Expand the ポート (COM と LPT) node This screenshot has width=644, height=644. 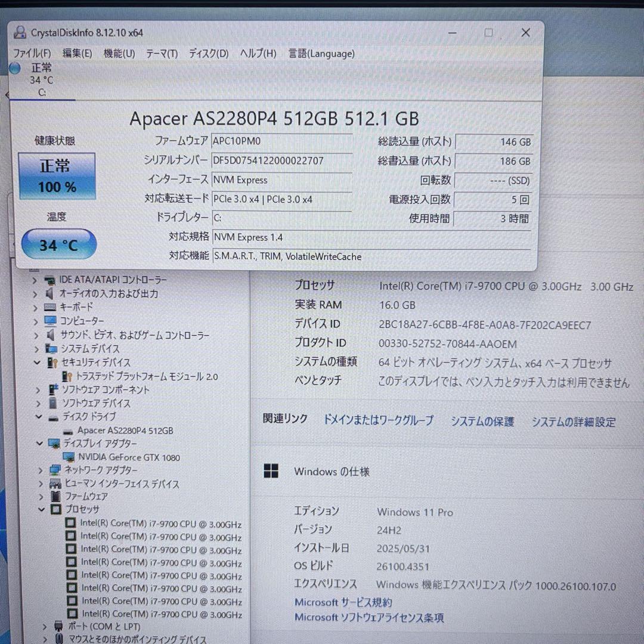(x=45, y=627)
